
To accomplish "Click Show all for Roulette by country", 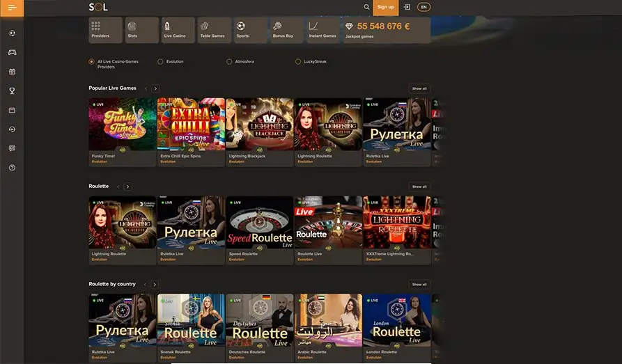I will [419, 284].
